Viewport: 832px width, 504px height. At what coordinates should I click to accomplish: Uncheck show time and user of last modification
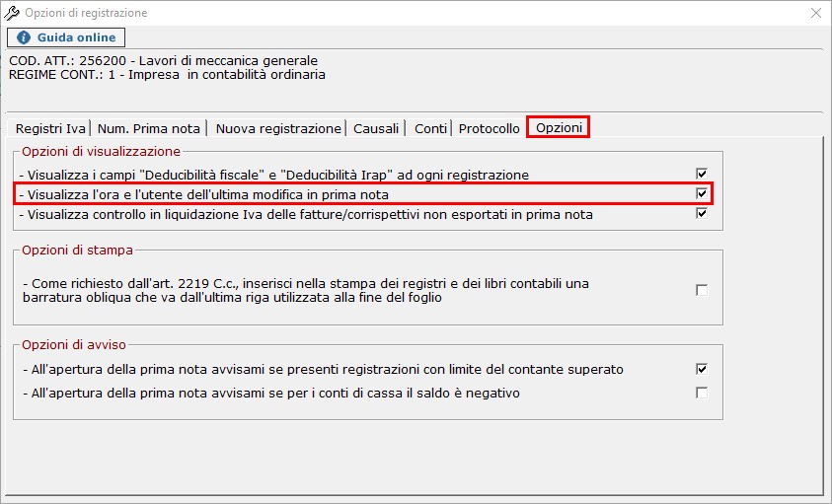[702, 193]
